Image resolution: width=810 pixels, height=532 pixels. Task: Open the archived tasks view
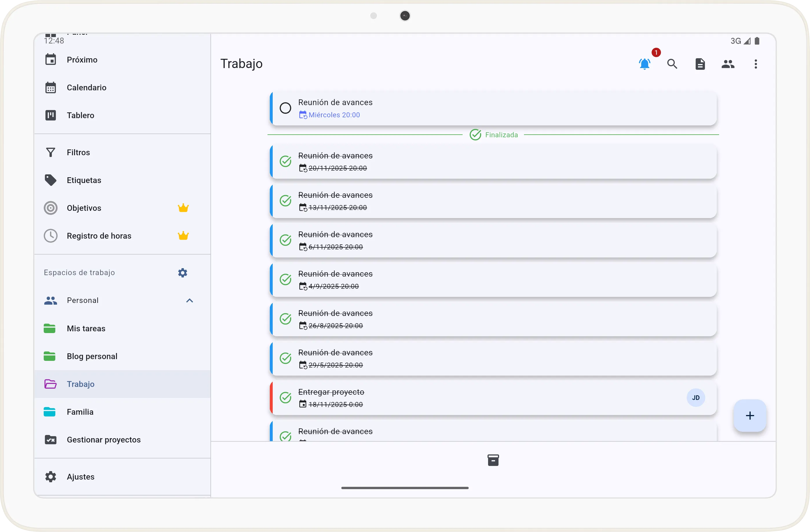click(x=493, y=460)
